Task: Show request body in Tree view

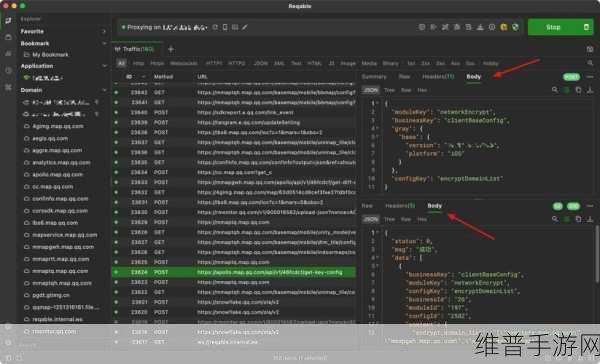Action: click(389, 90)
